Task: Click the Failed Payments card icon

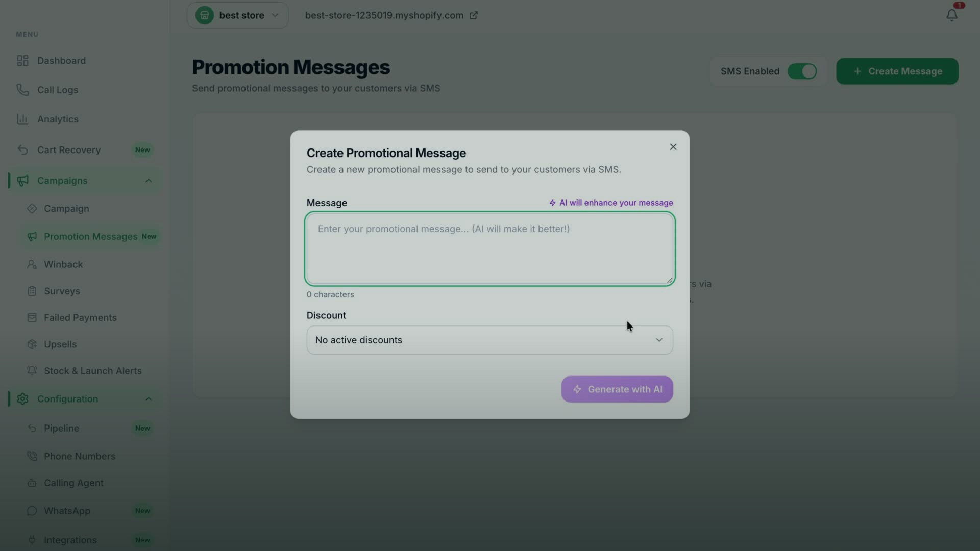Action: point(32,318)
